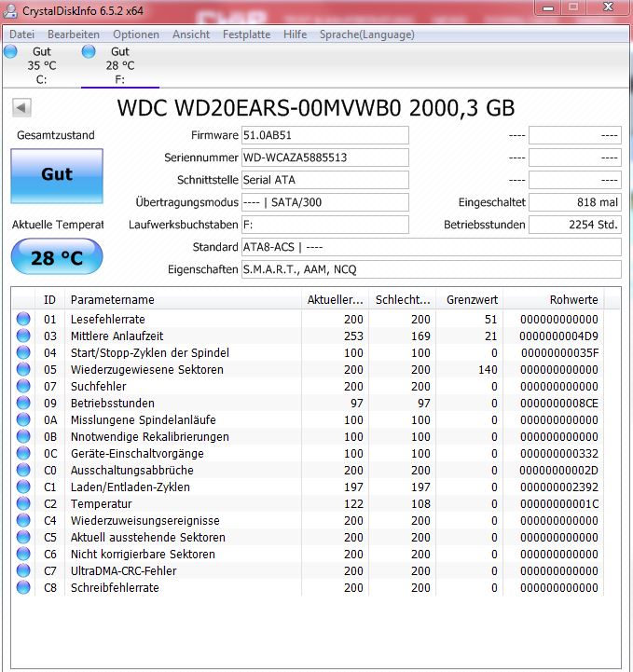Click the Seriennummer field WD-WCAZA5885513
The height and width of the screenshot is (672, 633).
tap(324, 158)
